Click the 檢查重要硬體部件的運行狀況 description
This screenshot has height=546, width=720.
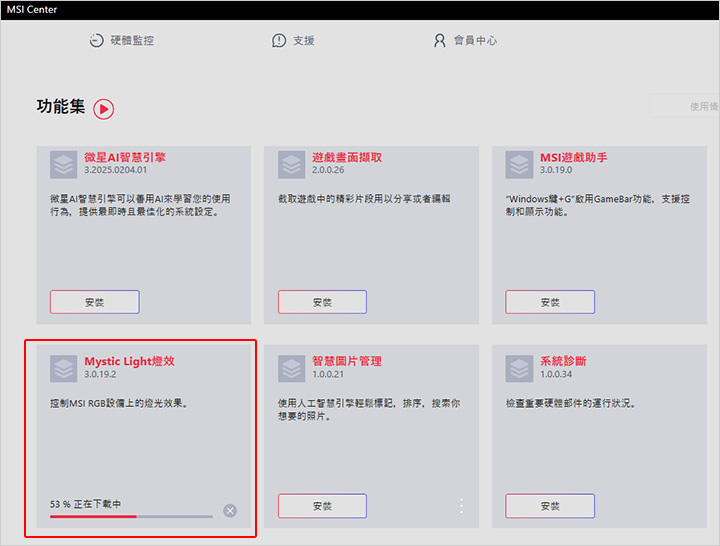(x=570, y=403)
